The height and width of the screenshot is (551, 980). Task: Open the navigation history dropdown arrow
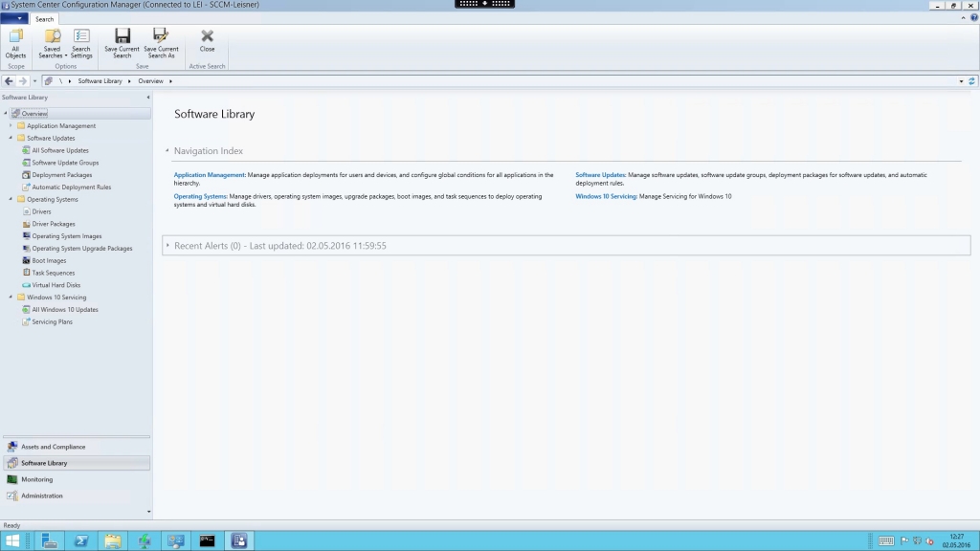tap(34, 81)
